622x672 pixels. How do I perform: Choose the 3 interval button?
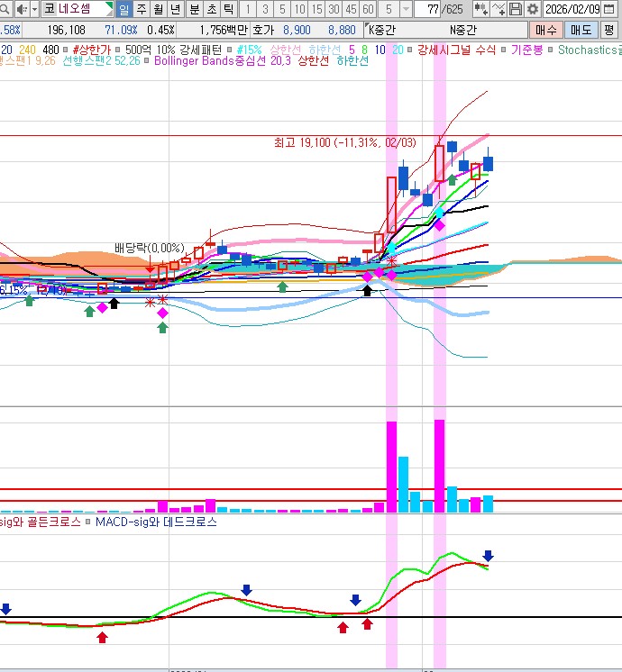pos(265,9)
